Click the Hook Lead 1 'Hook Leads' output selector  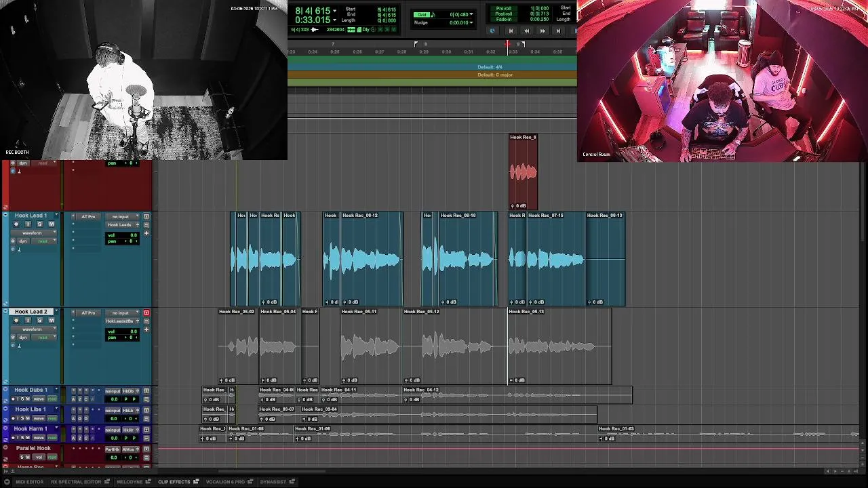tap(122, 225)
